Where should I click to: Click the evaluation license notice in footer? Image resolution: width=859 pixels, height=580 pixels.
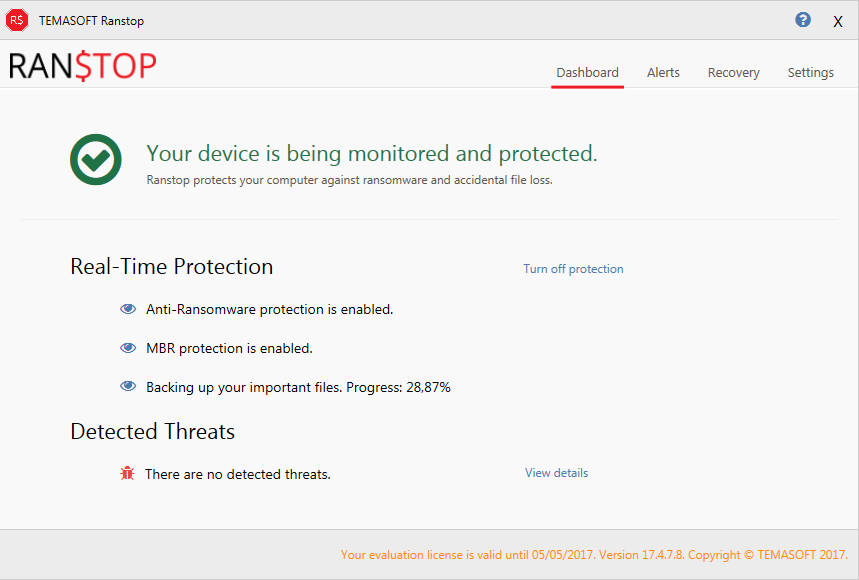594,555
